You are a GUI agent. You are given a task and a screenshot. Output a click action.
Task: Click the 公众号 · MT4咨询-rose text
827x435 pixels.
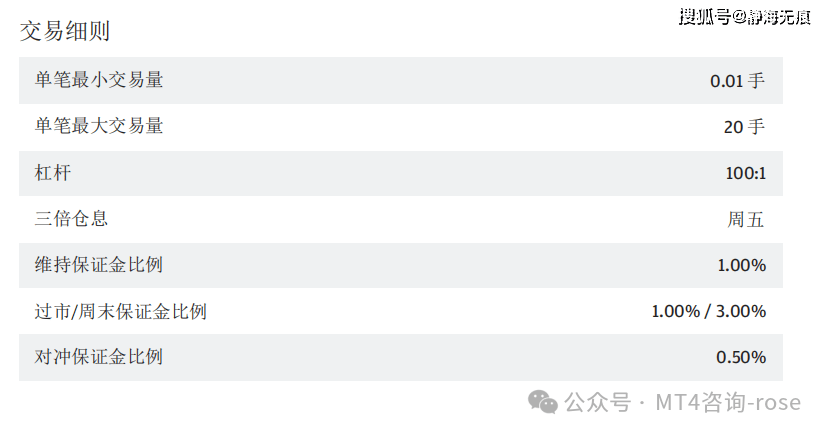[682, 402]
